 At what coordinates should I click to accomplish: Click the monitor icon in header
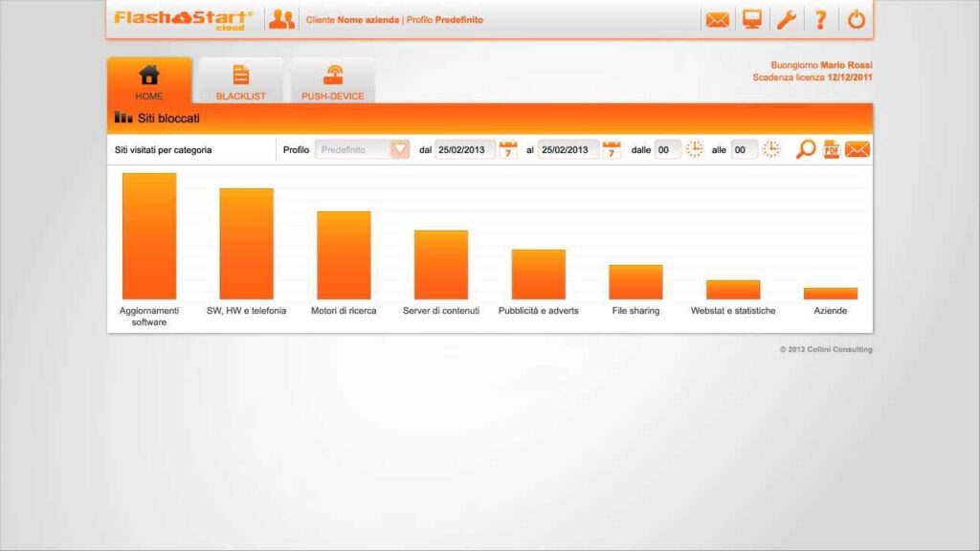pyautogui.click(x=752, y=19)
